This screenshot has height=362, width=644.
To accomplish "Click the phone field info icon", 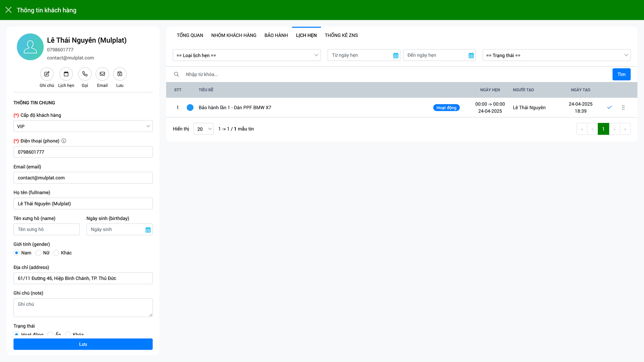I will point(64,141).
